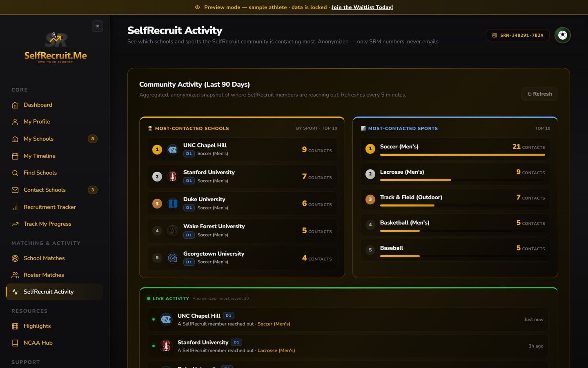Click the Recruitment Tracker bar chart icon

[15, 207]
